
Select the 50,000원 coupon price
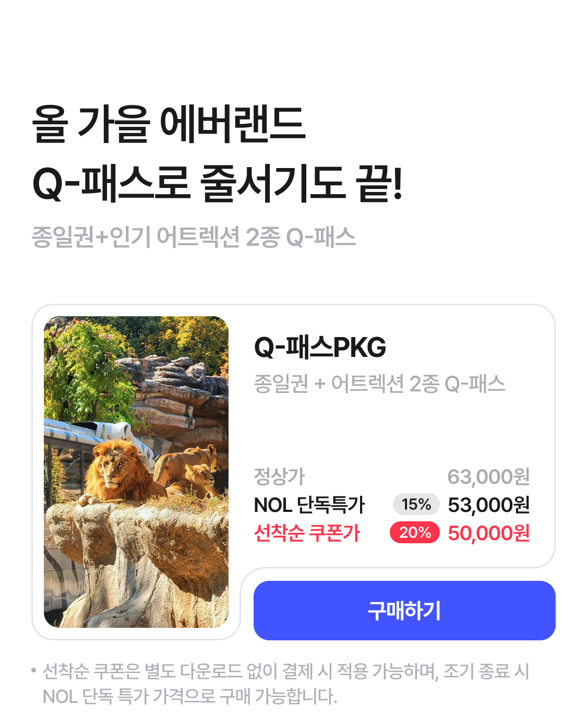[489, 533]
